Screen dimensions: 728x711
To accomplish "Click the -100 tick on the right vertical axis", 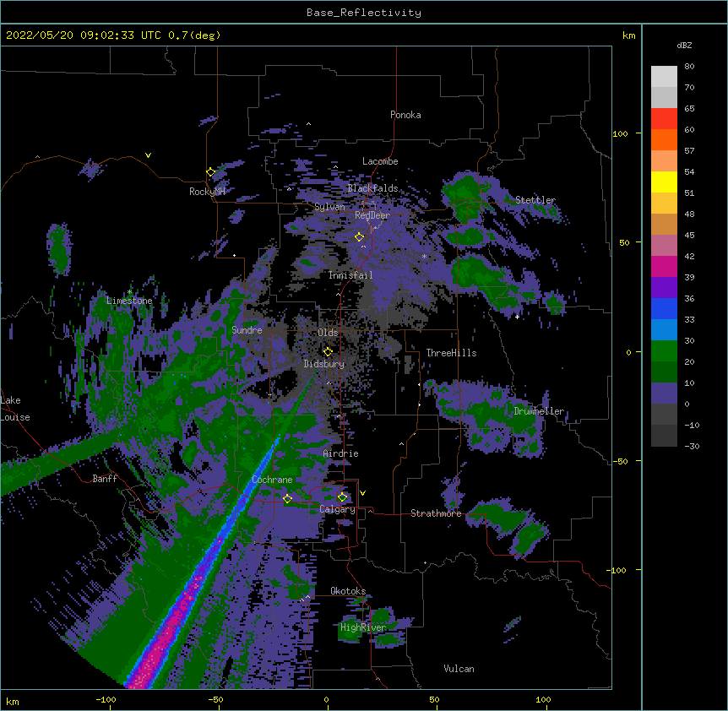I will pyautogui.click(x=617, y=570).
